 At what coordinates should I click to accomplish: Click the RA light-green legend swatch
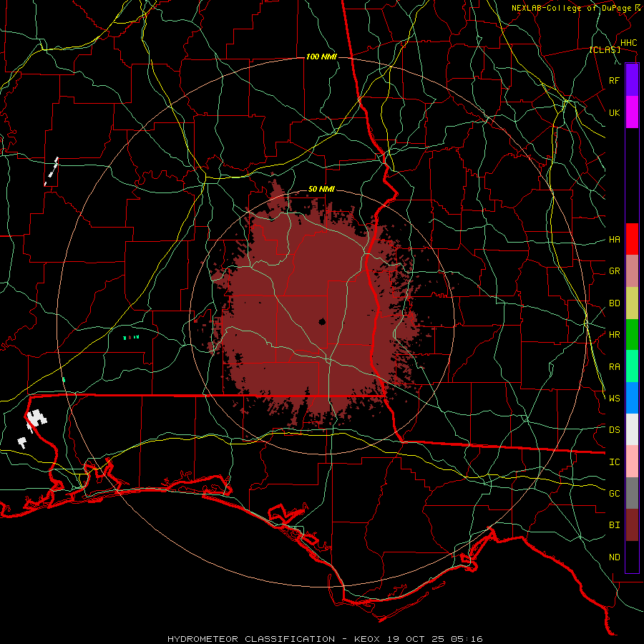[632, 366]
